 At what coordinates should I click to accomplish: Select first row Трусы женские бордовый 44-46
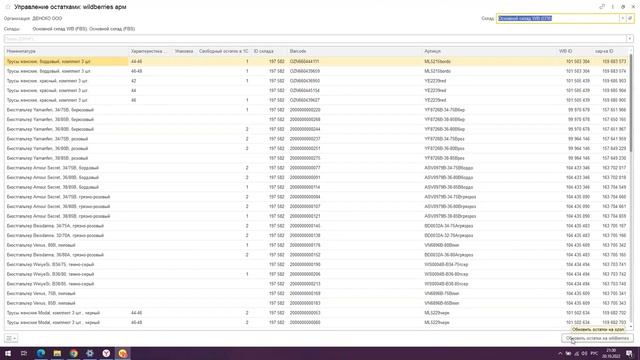pyautogui.click(x=316, y=61)
